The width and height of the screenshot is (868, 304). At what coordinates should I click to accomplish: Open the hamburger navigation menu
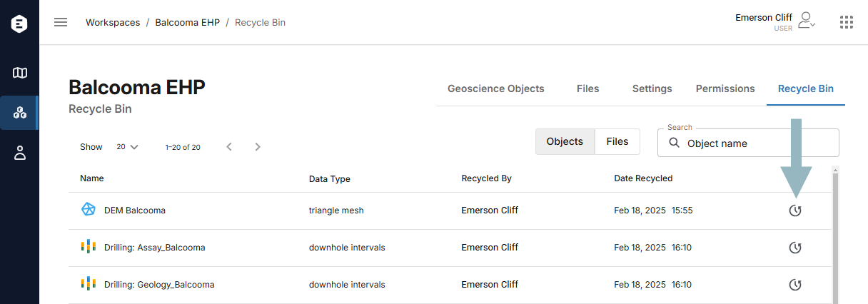(61, 22)
